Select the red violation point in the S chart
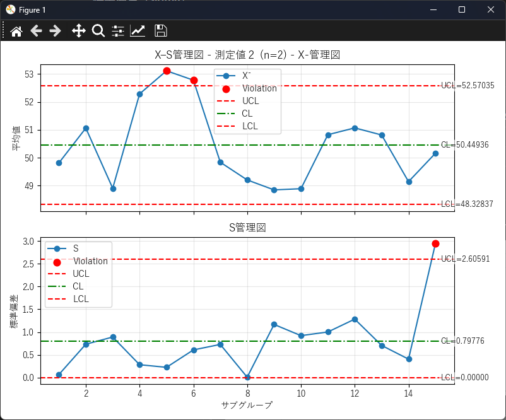Screen dimensions: 506x420 click(435, 243)
